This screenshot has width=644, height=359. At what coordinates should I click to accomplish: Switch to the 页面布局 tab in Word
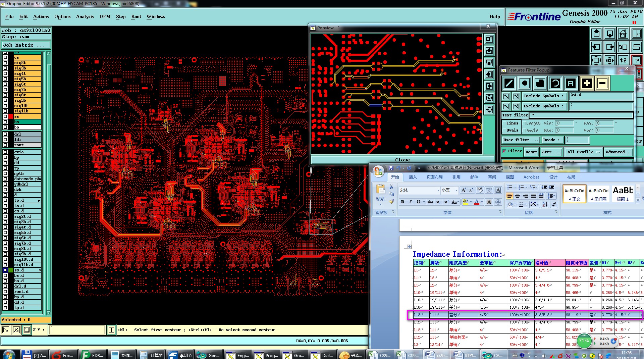click(x=435, y=177)
